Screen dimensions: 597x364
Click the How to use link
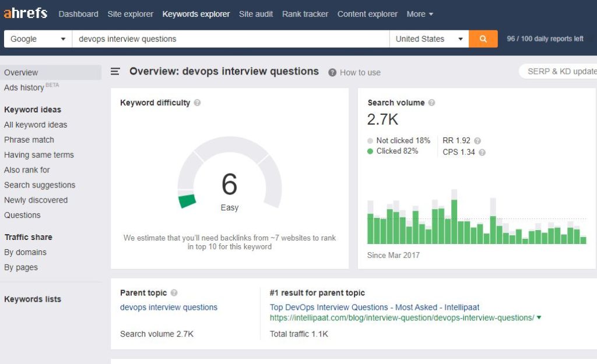(x=360, y=73)
